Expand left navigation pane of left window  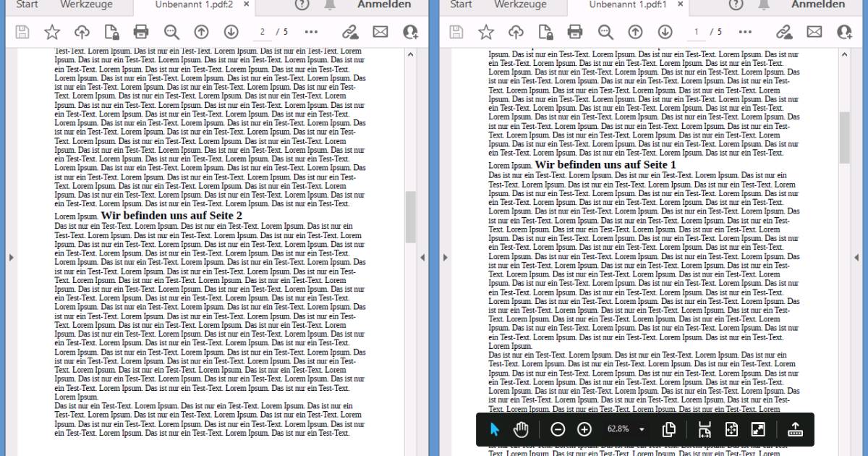click(x=11, y=257)
